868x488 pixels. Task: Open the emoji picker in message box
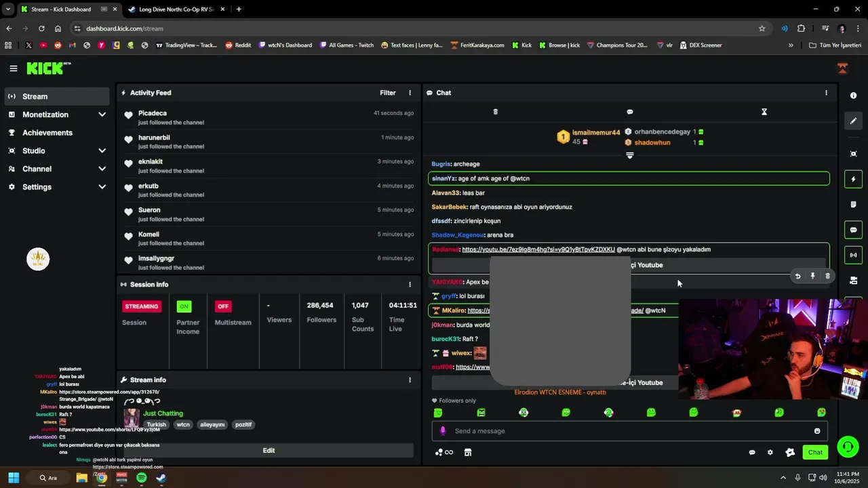(817, 431)
